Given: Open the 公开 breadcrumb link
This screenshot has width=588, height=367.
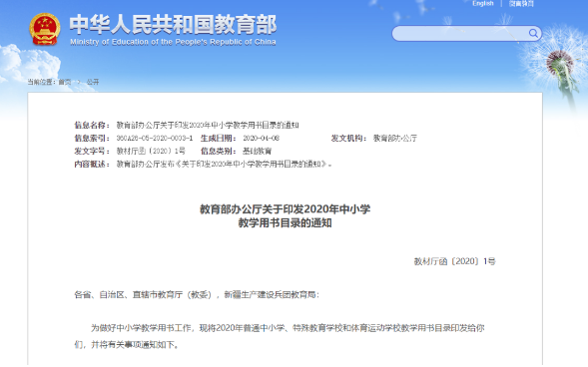Looking at the screenshot, I should pyautogui.click(x=93, y=82).
